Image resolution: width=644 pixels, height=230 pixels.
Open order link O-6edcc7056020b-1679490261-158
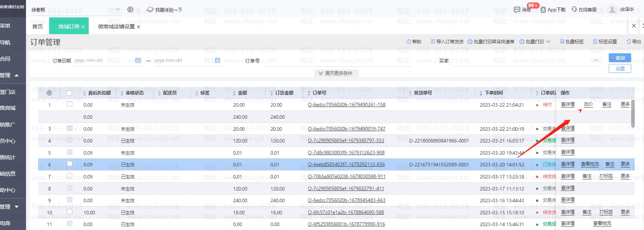click(x=346, y=105)
